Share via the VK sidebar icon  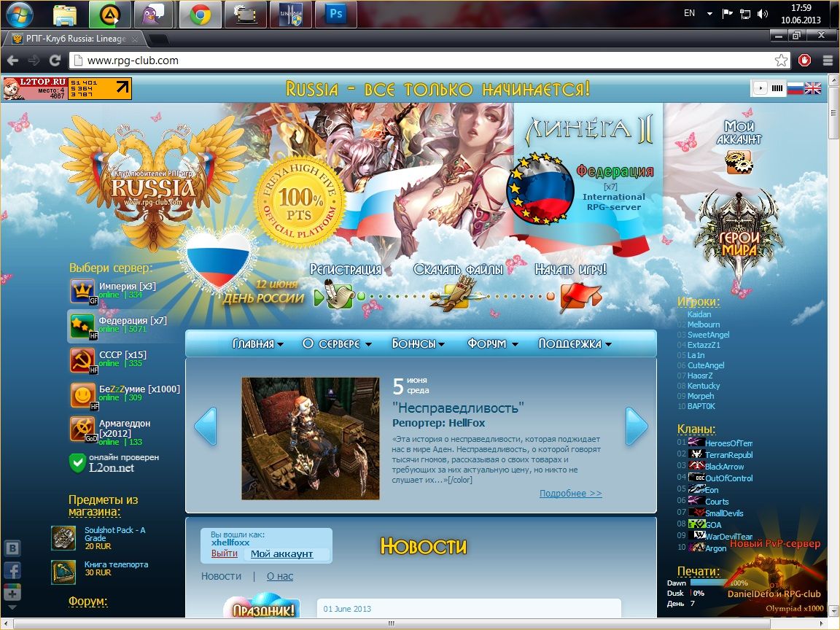[12, 548]
